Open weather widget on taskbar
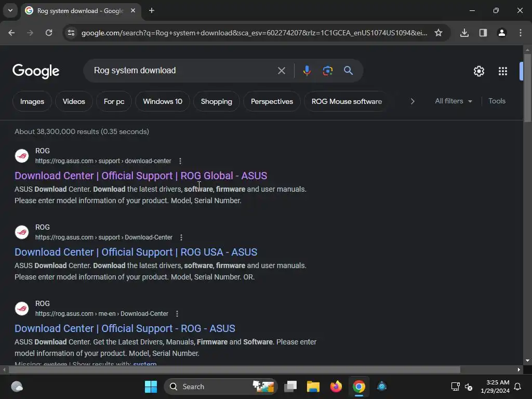532x399 pixels. (17, 387)
